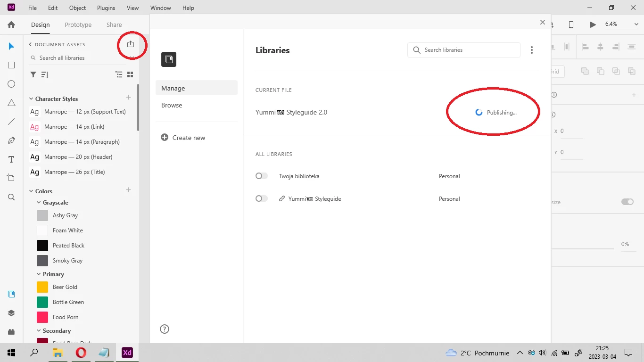Open the Libraries panel icon in sidebar
The image size is (644, 362).
tap(11, 294)
